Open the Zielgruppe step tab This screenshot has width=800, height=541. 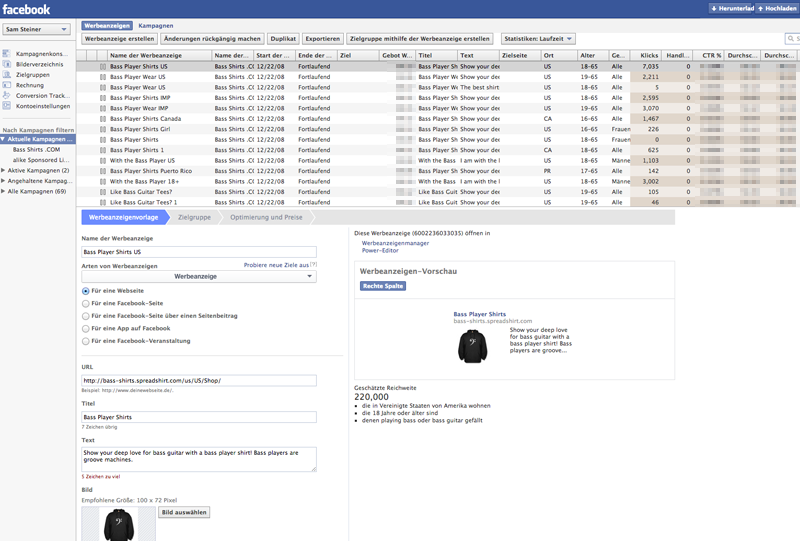pyautogui.click(x=194, y=217)
